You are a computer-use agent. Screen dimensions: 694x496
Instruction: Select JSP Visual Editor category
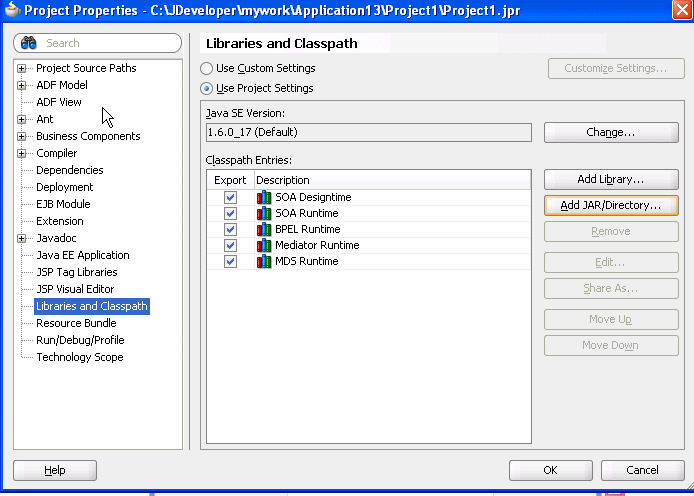point(75,289)
